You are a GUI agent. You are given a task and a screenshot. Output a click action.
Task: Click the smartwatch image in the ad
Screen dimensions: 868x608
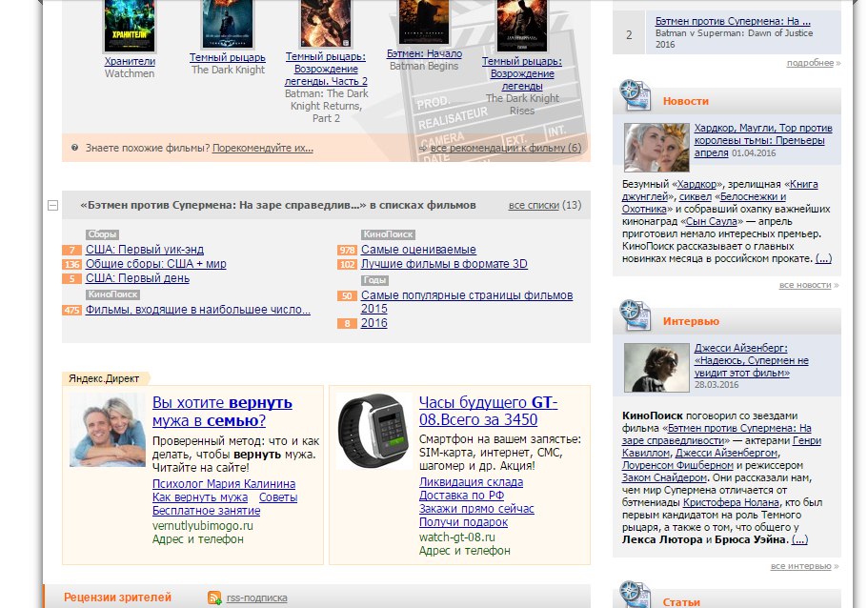click(x=374, y=431)
